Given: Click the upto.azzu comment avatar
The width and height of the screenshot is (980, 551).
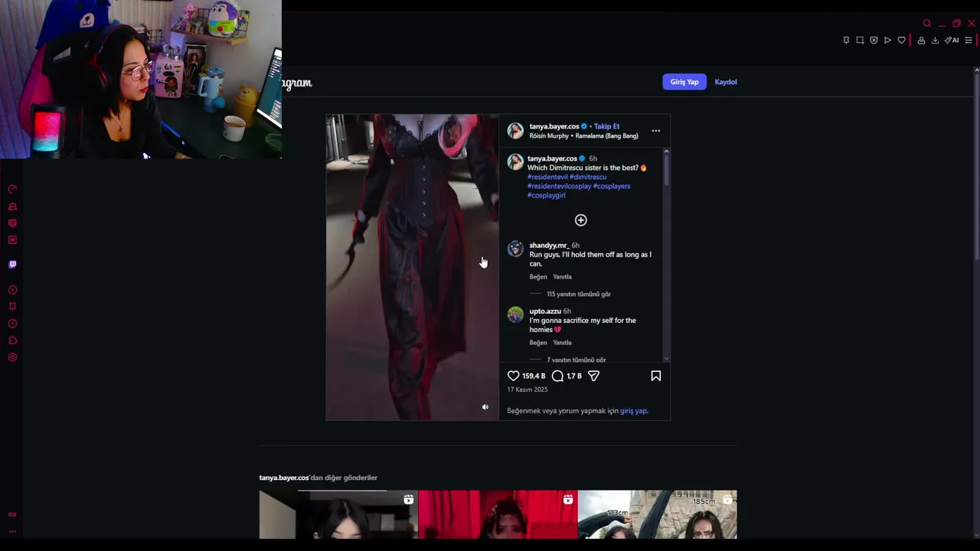Looking at the screenshot, I should (x=515, y=315).
